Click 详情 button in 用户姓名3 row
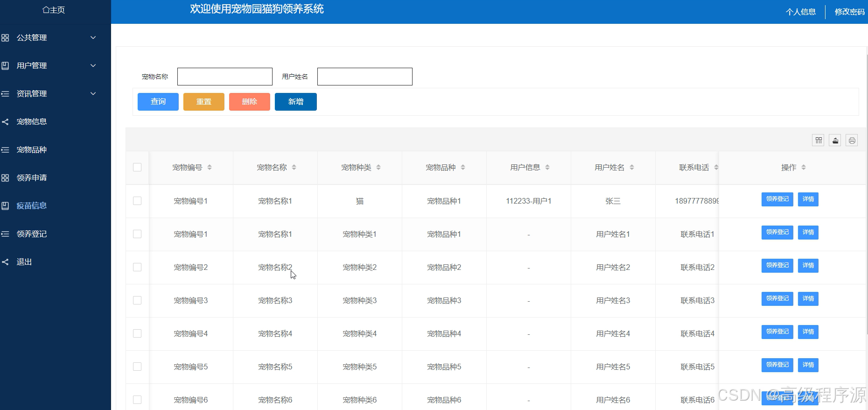Screen dimensions: 868x410 [808, 299]
